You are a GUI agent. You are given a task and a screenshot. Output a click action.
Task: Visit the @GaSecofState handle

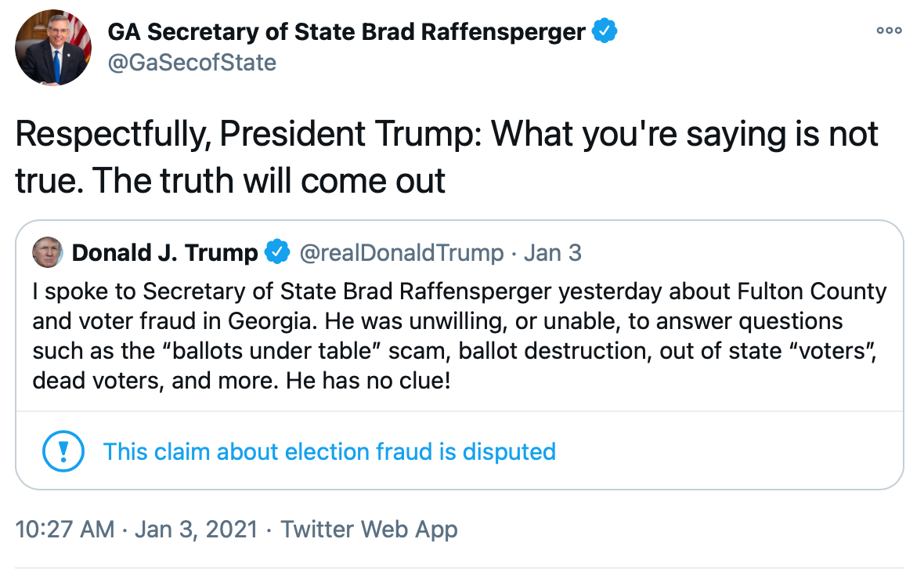(192, 62)
